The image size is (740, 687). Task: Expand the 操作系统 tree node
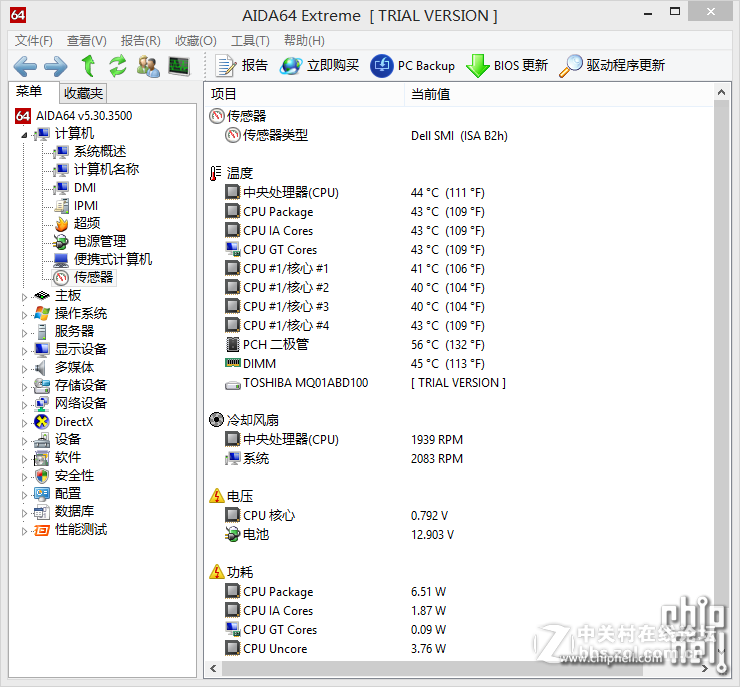pos(24,315)
